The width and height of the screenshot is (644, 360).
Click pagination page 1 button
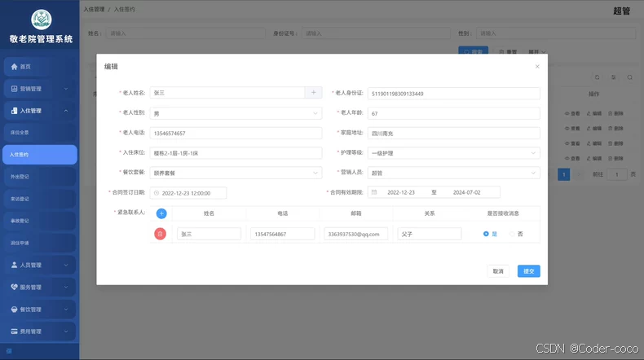563,174
